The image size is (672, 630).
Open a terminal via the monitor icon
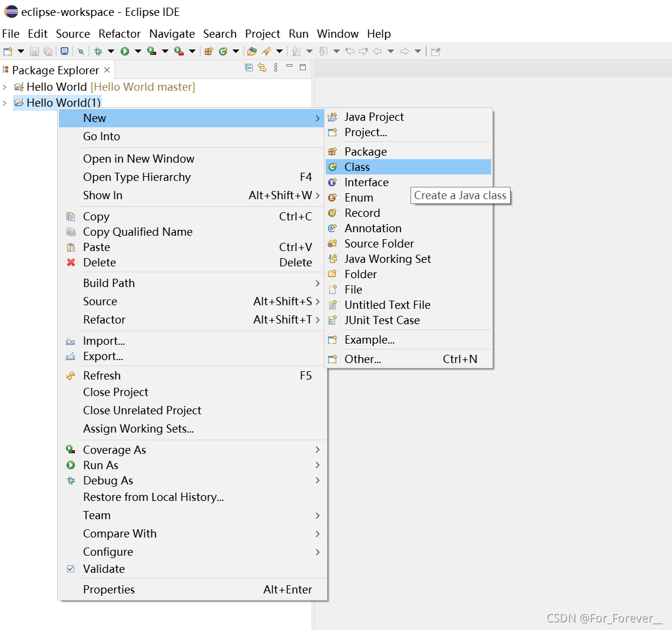pyautogui.click(x=64, y=51)
